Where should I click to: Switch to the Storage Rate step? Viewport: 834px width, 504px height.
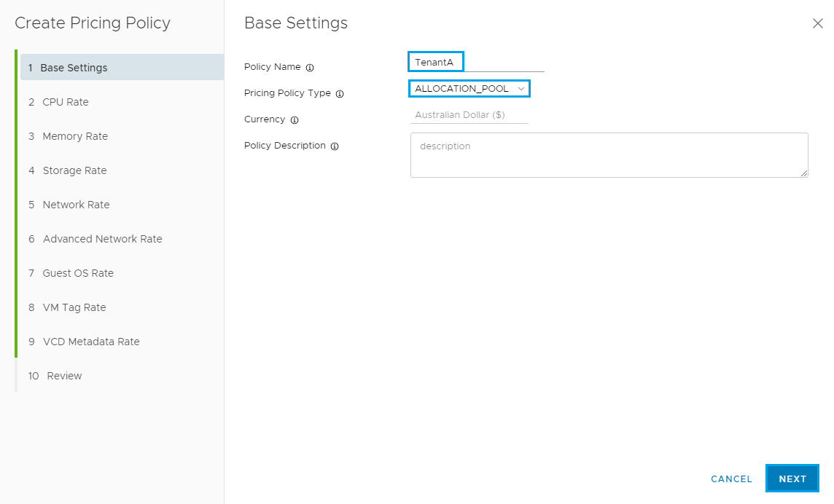74,170
